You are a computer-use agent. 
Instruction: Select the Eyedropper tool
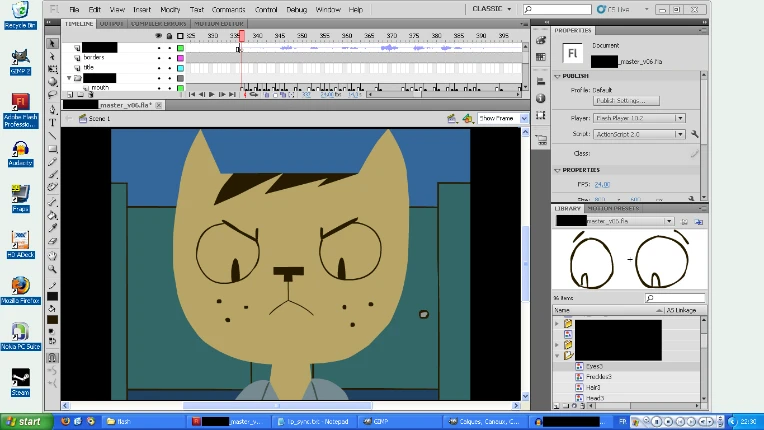point(52,228)
